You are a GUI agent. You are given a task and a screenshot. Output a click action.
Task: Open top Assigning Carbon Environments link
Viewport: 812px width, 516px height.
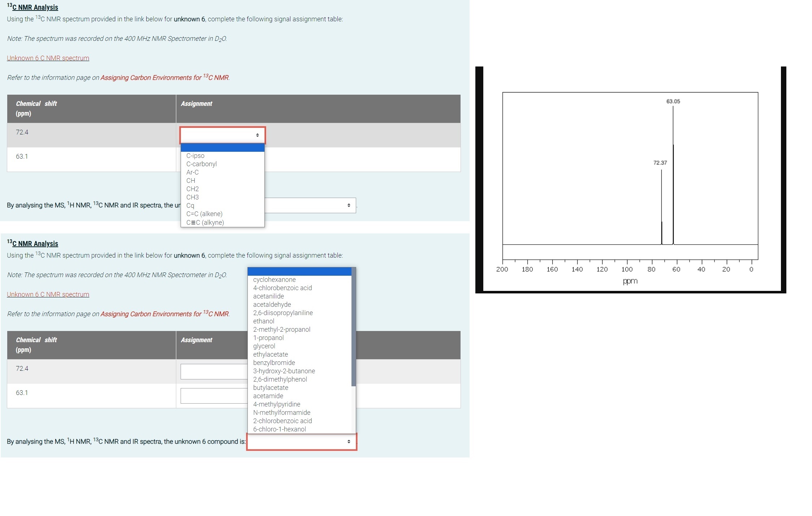coord(165,78)
